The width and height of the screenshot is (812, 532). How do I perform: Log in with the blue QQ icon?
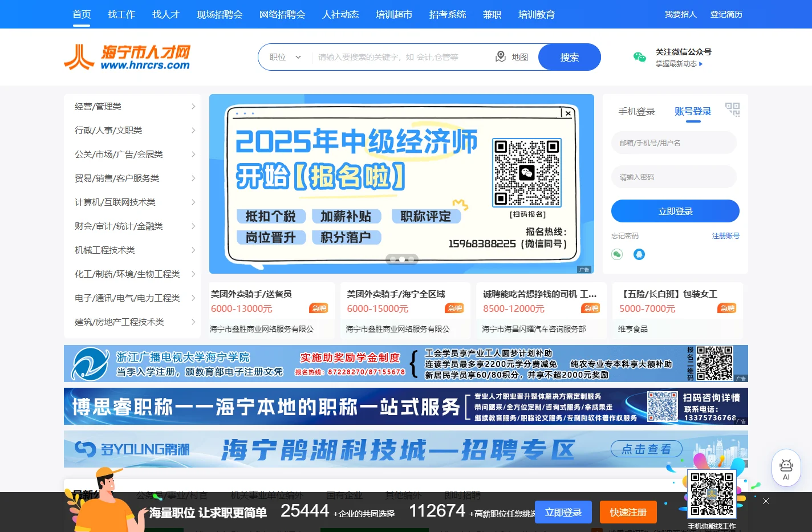pos(639,254)
